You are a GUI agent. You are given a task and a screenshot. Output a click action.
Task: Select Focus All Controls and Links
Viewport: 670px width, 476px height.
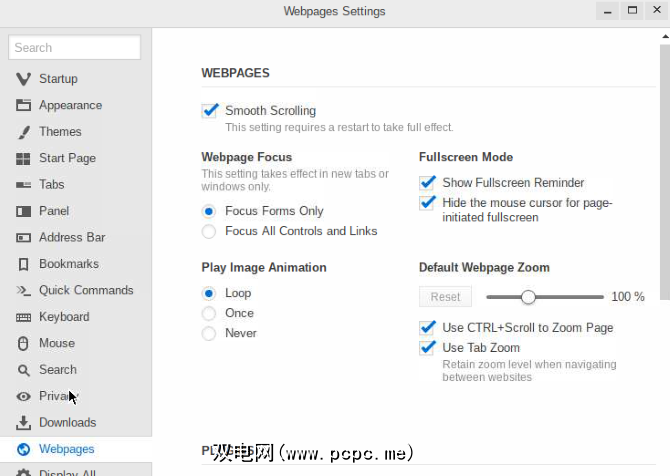[209, 231]
